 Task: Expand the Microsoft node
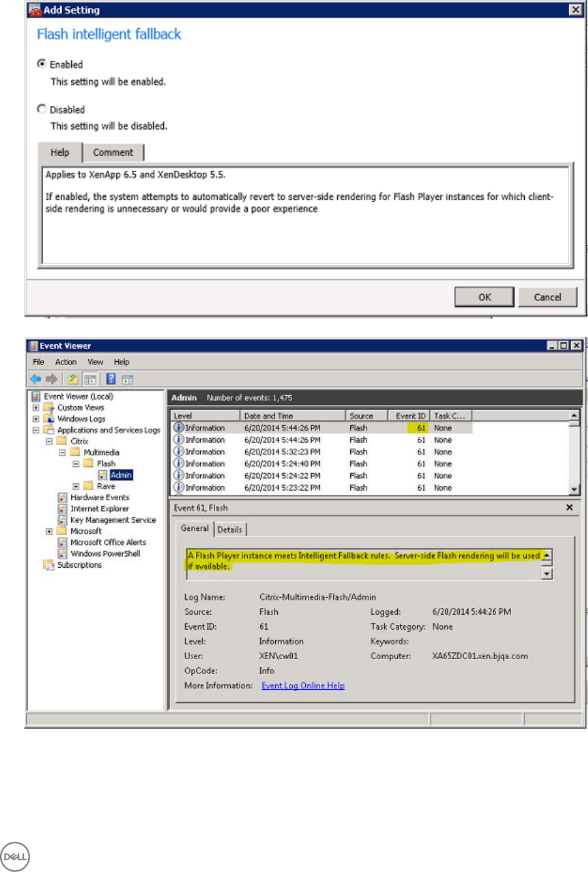coord(49,531)
